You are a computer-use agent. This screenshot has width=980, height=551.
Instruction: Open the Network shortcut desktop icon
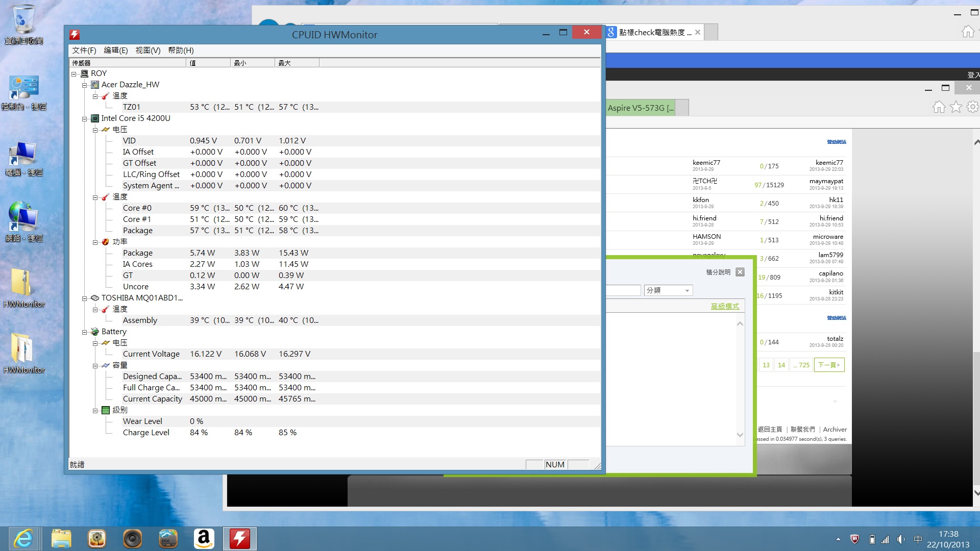(23, 222)
